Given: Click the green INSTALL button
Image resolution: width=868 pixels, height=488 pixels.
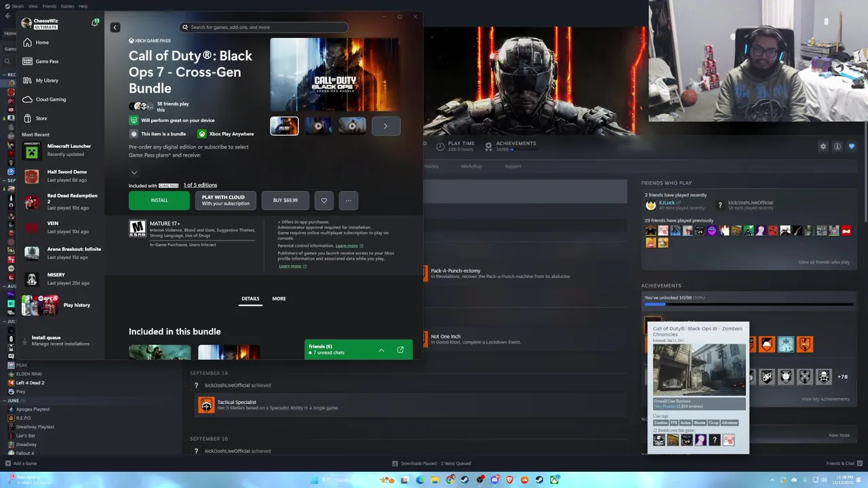Looking at the screenshot, I should (159, 200).
